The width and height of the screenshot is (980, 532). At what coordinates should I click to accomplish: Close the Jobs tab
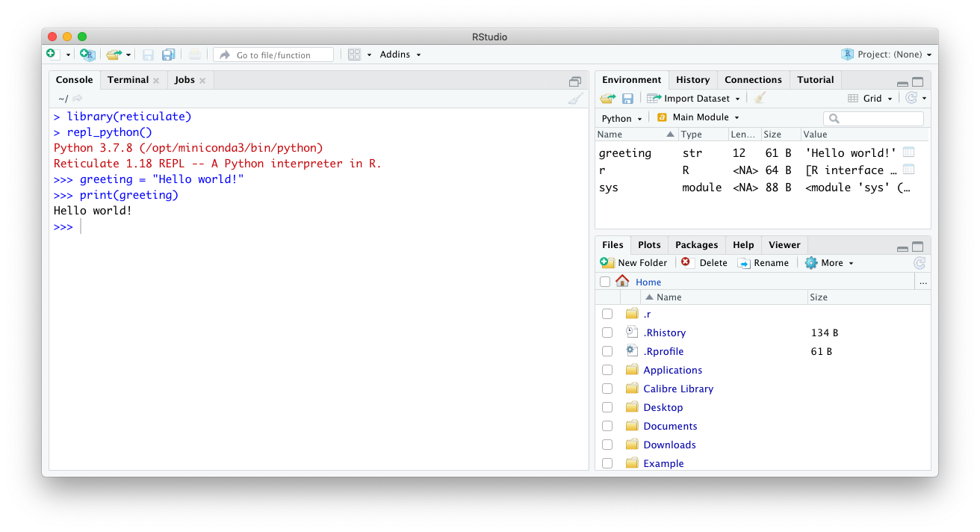(x=202, y=81)
